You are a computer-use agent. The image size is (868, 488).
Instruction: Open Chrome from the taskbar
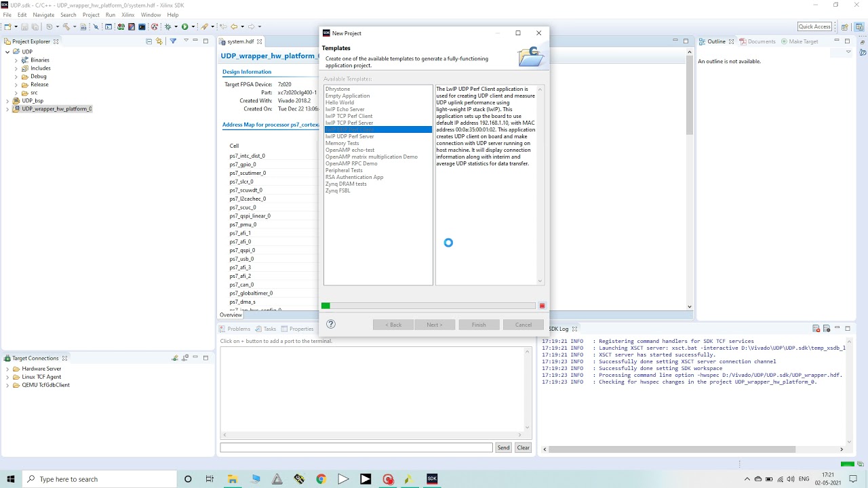point(321,479)
